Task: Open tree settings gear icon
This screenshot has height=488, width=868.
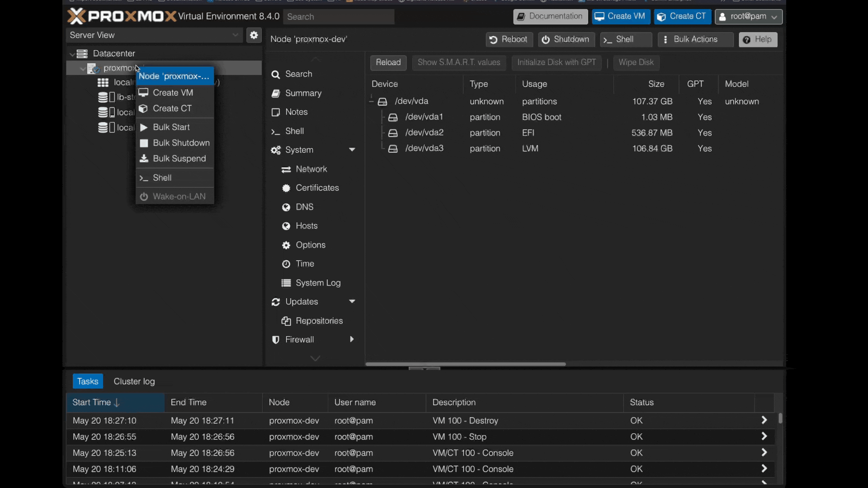Action: tap(254, 35)
